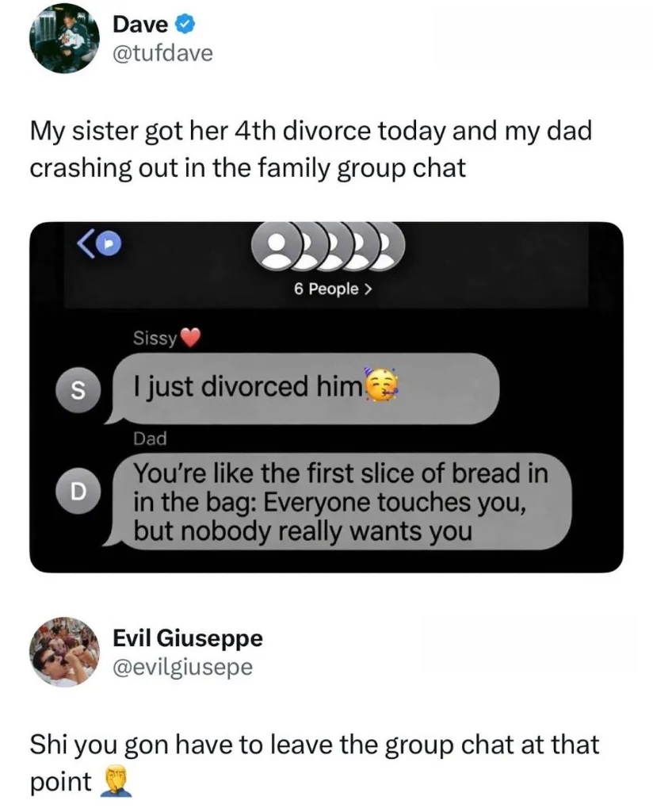Click the Dave display name
Image resolution: width=653 pixels, height=812 pixels.
pos(139,25)
